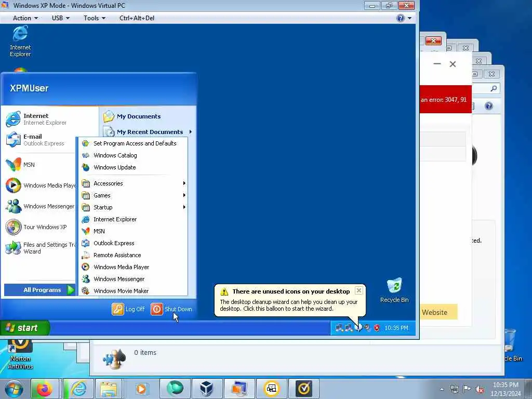This screenshot has height=399, width=532.
Task: Open Internet Explorer on Windows 7 taskbar
Action: [x=78, y=389]
